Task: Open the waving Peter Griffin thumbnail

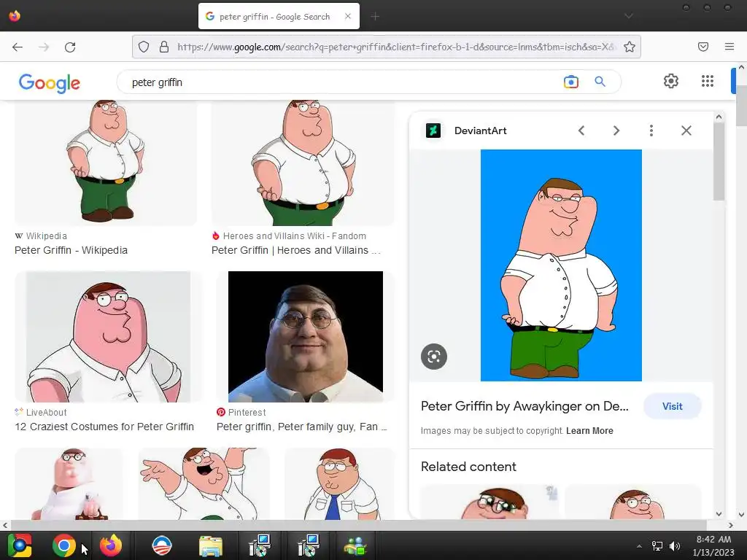Action: tap(204, 483)
